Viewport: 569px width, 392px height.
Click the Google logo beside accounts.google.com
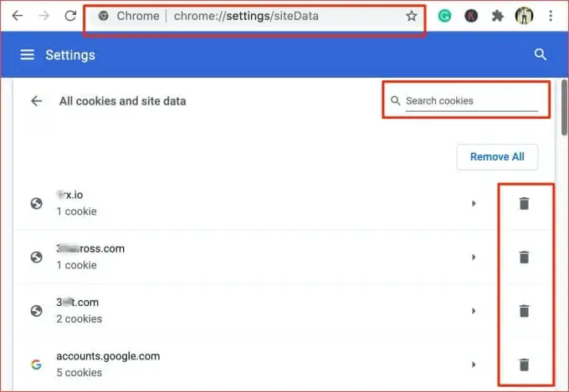pos(36,364)
